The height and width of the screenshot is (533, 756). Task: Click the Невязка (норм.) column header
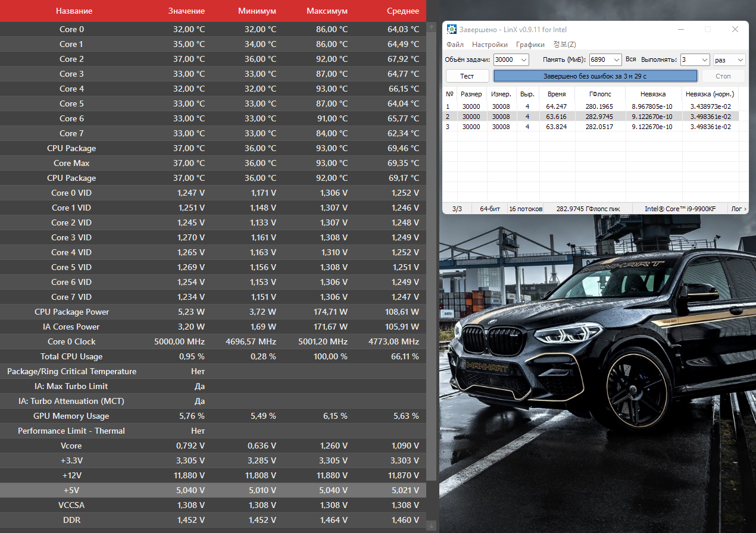[x=710, y=94]
